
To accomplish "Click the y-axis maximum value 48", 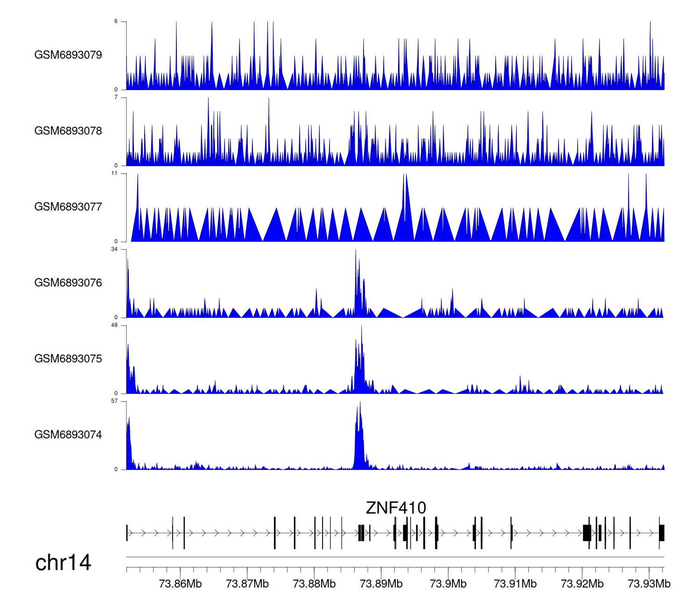I will [x=114, y=325].
